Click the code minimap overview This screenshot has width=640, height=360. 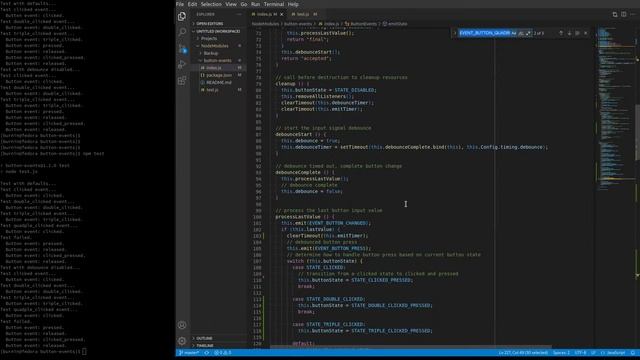click(x=615, y=110)
